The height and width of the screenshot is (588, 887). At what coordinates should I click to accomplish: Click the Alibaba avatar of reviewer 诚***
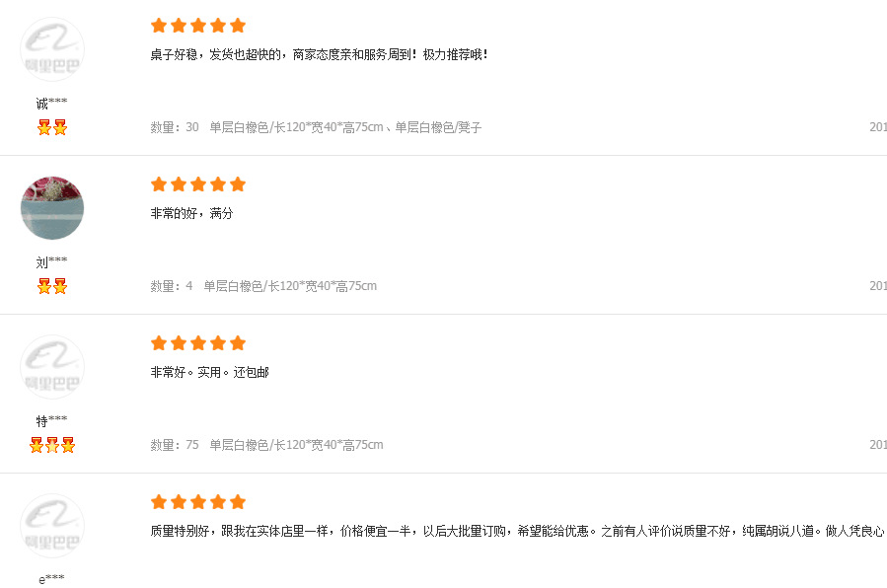[52, 49]
